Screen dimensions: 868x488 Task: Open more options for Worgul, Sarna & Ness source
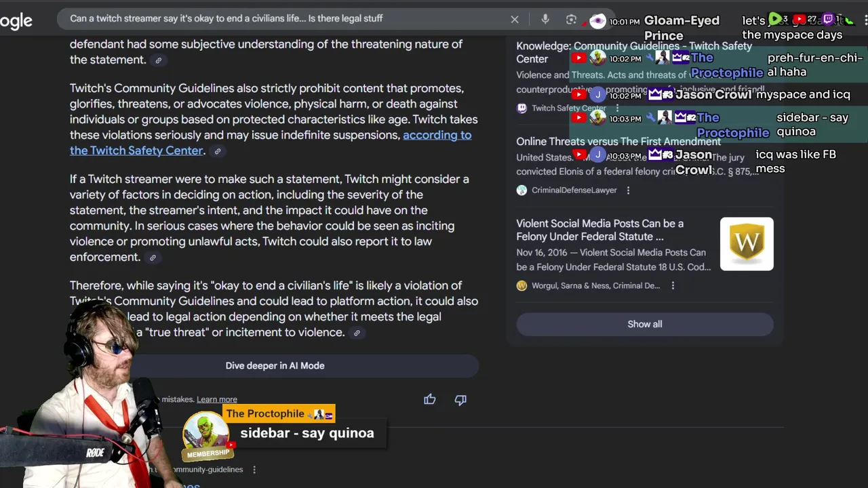click(x=673, y=286)
